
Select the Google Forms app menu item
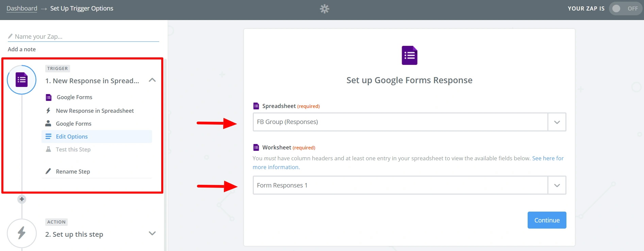tap(74, 97)
